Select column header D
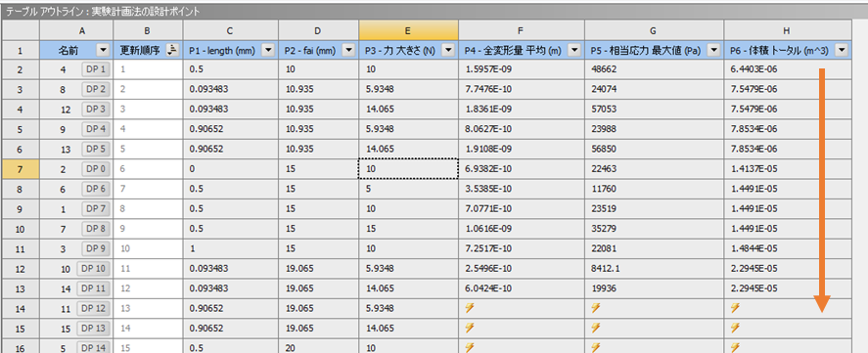 [x=319, y=31]
